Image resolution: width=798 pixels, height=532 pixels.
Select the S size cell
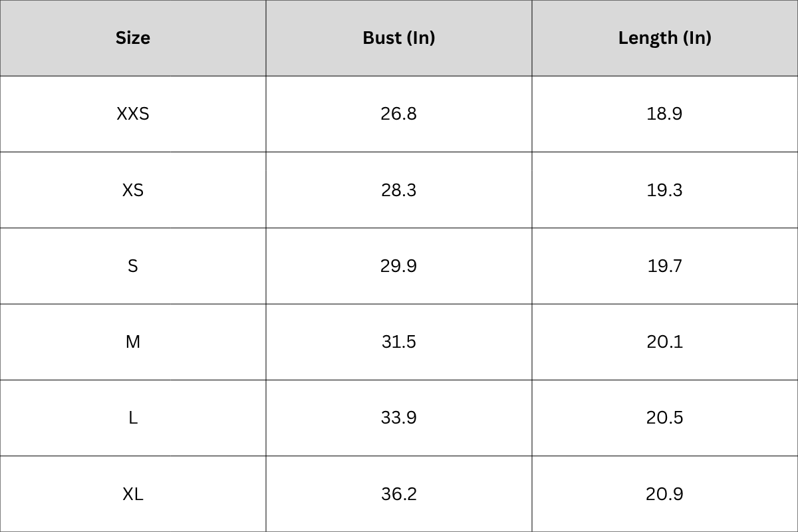click(133, 266)
